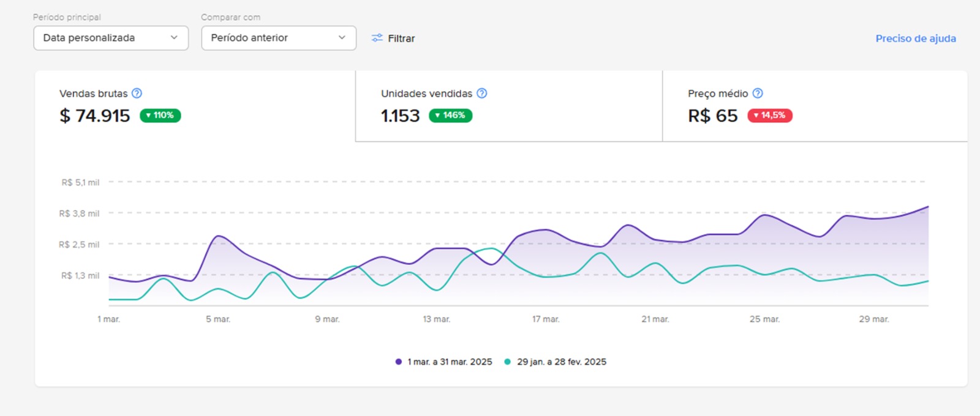The width and height of the screenshot is (980, 416).
Task: Hide the '29 jan. a 28 fev. 2025' series
Action: (561, 362)
